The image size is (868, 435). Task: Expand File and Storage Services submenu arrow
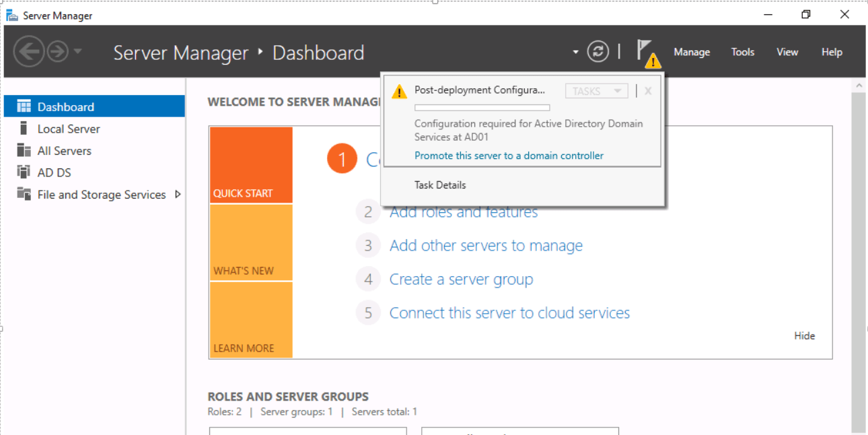click(178, 194)
